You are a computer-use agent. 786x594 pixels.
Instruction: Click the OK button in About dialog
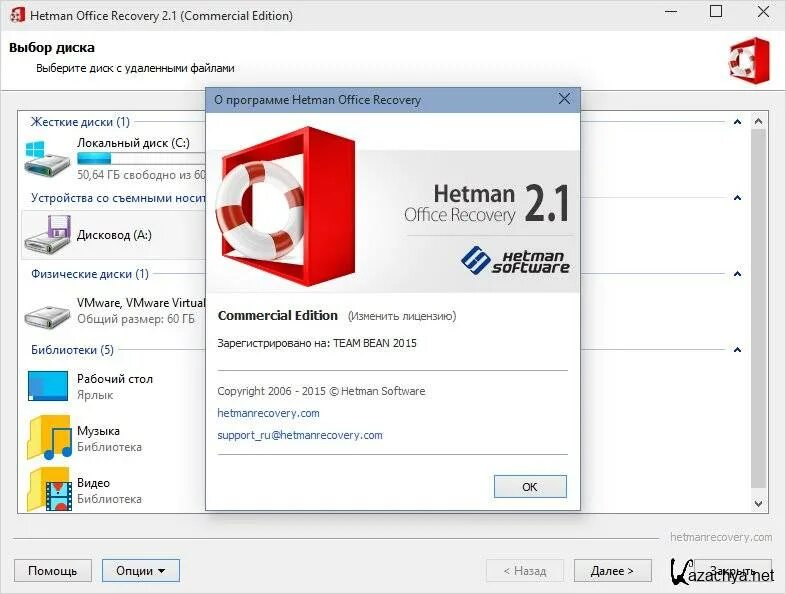[x=530, y=487]
